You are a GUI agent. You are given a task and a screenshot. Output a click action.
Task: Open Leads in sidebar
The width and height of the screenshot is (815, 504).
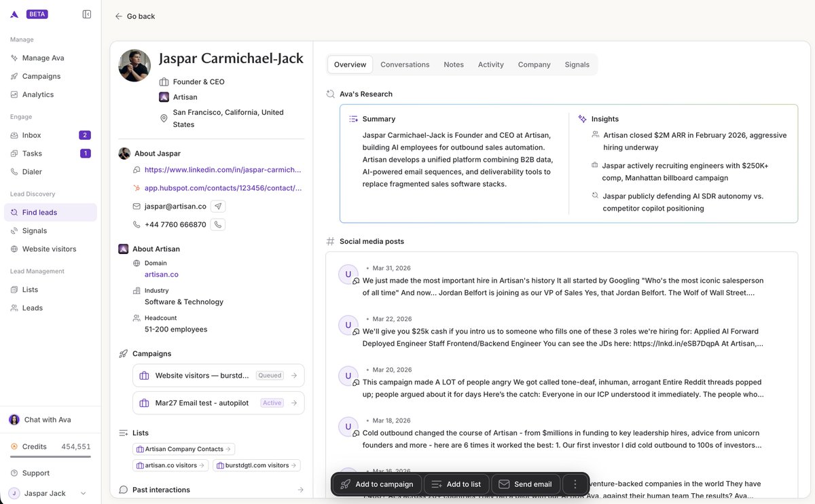(x=50, y=308)
